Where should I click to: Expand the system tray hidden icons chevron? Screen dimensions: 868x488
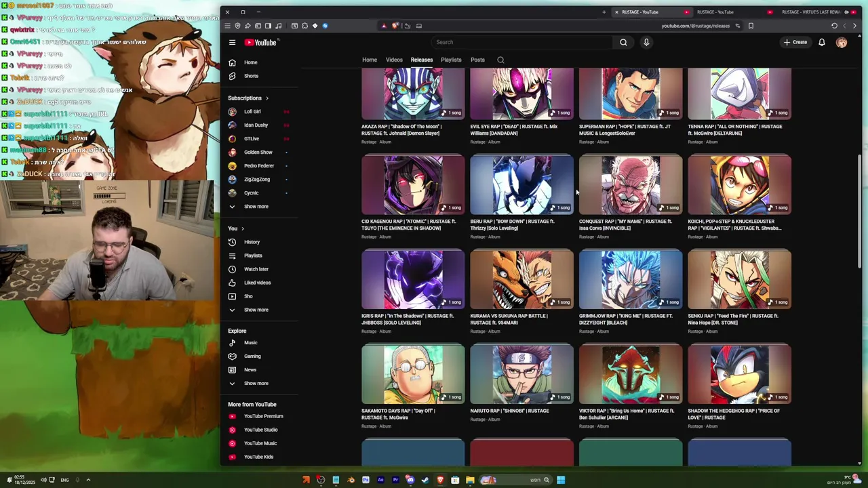(x=87, y=480)
